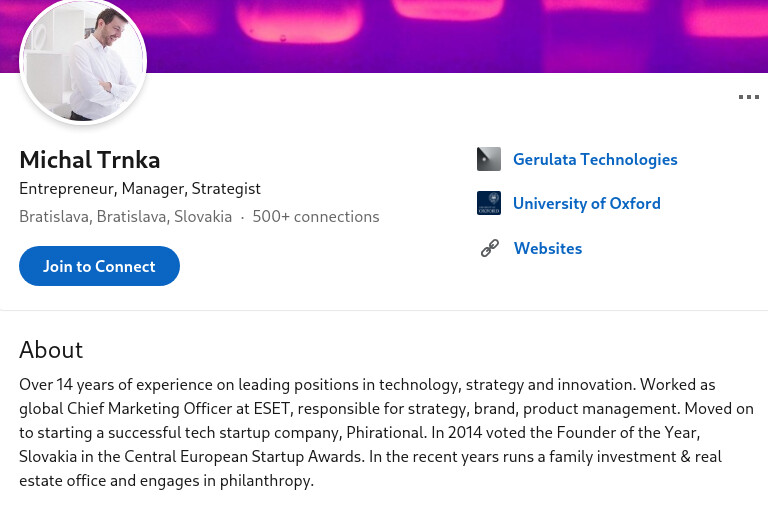Viewport: 768px width, 513px height.
Task: Expand the Websites section link
Action: tap(547, 248)
